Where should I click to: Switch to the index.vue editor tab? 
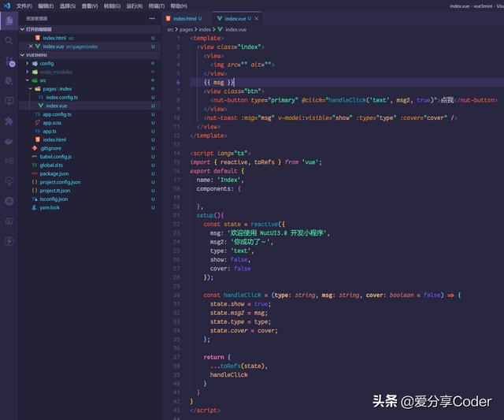point(237,19)
